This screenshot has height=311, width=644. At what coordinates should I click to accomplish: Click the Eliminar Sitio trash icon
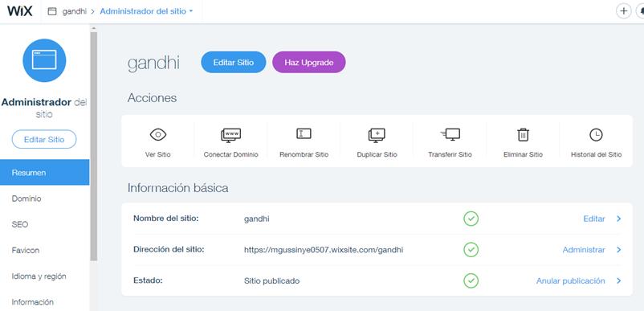point(523,134)
